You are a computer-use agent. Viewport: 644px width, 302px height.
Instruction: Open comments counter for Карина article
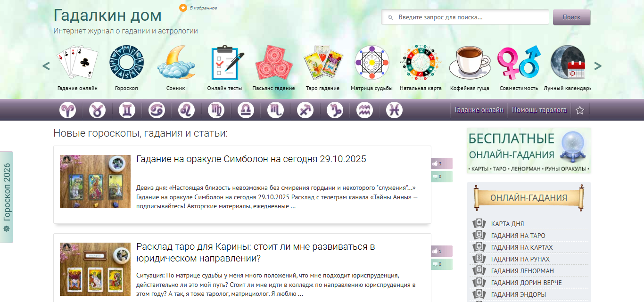441,264
